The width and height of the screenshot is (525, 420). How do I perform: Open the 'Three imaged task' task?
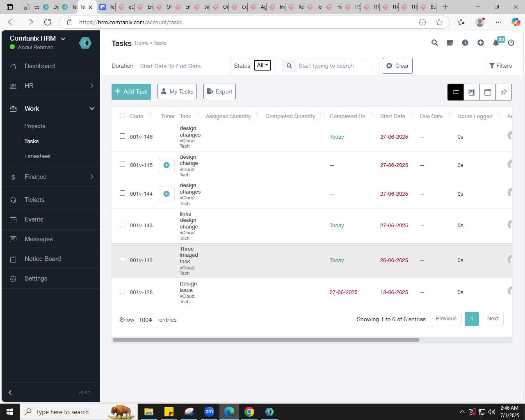pyautogui.click(x=189, y=255)
